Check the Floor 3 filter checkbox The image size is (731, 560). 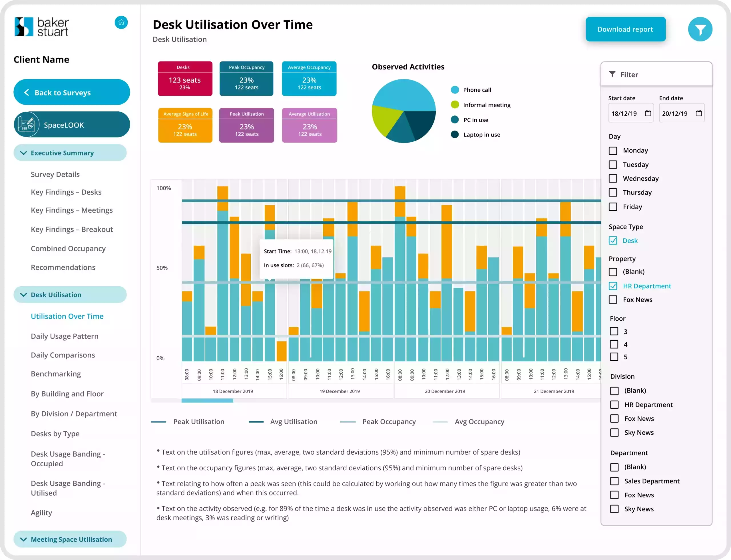[x=613, y=331]
